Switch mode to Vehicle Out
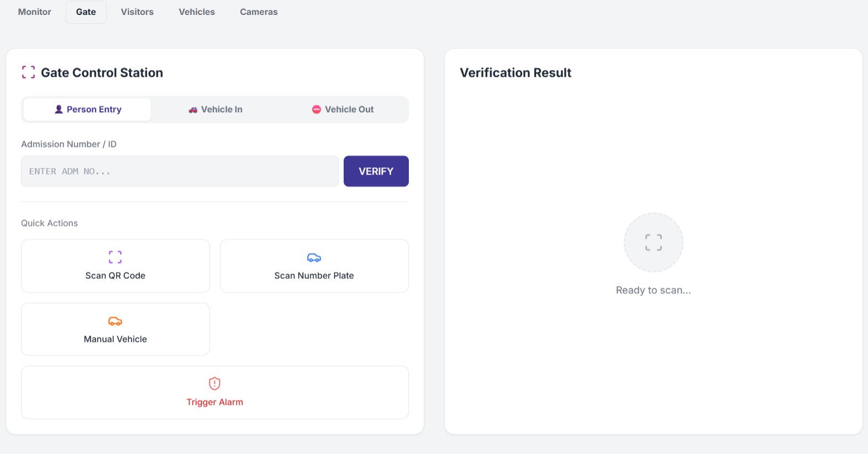 [343, 109]
